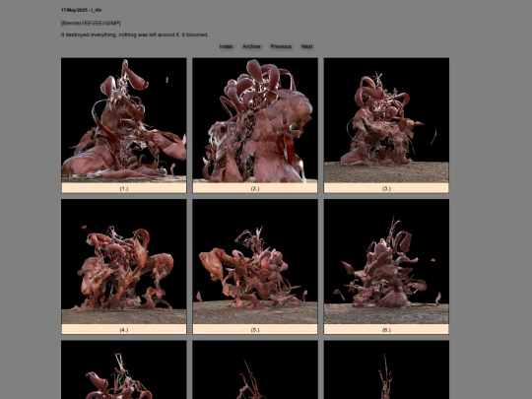Image resolution: width=532 pixels, height=399 pixels.
Task: Click the caption label (2.)
Action: (x=255, y=188)
